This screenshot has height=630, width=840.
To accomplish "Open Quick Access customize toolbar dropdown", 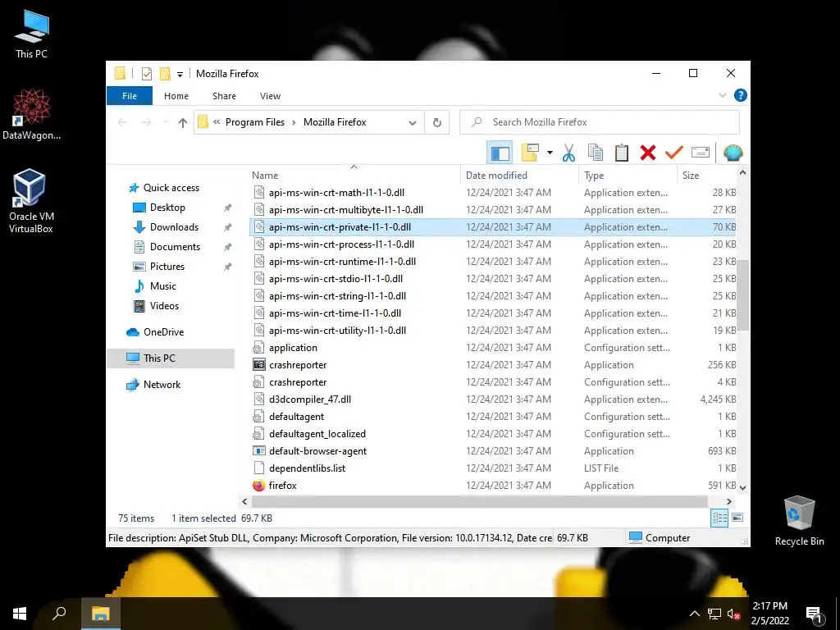I will pyautogui.click(x=180, y=74).
